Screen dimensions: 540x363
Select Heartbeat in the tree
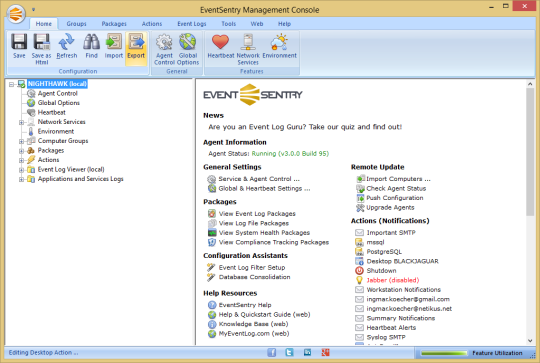pos(52,112)
